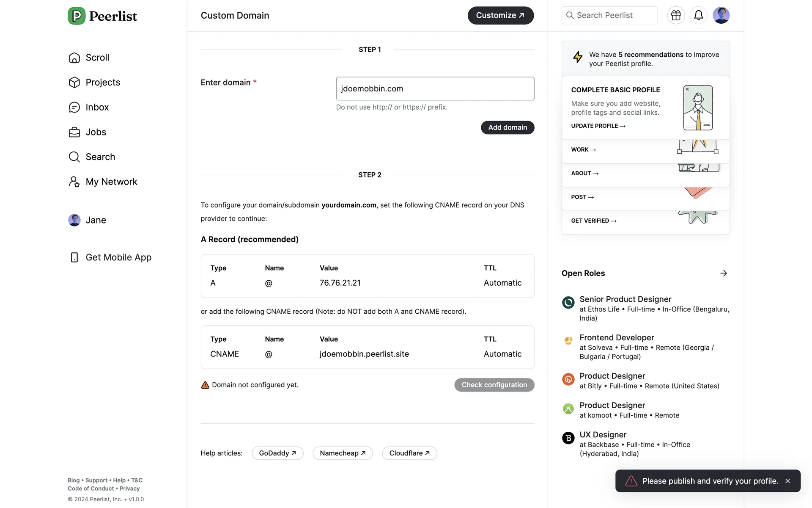This screenshot has width=812, height=508.
Task: Click the Backbase company logo icon
Action: click(x=568, y=438)
